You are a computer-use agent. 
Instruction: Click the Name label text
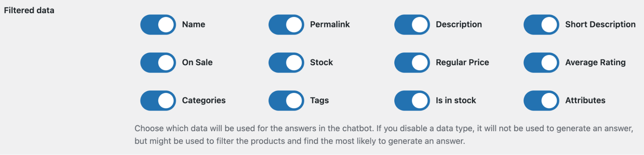click(x=194, y=24)
